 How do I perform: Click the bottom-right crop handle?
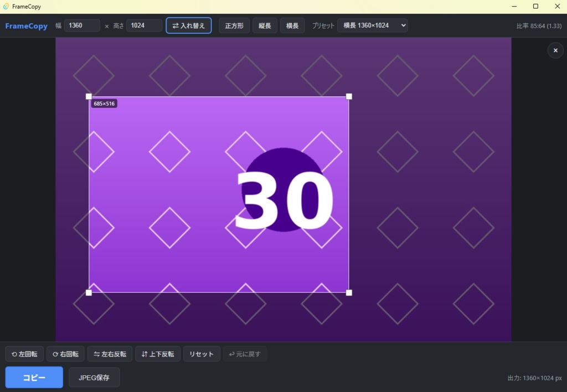point(349,292)
